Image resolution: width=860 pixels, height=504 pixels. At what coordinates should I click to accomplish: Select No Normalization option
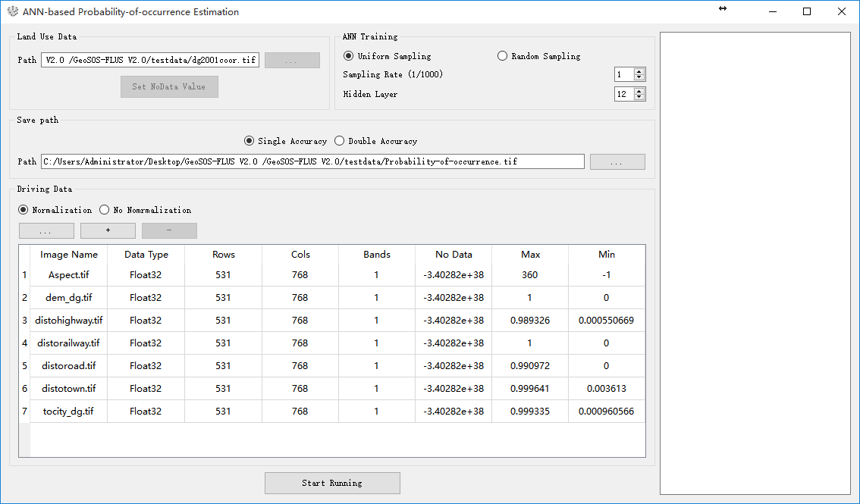pos(105,210)
